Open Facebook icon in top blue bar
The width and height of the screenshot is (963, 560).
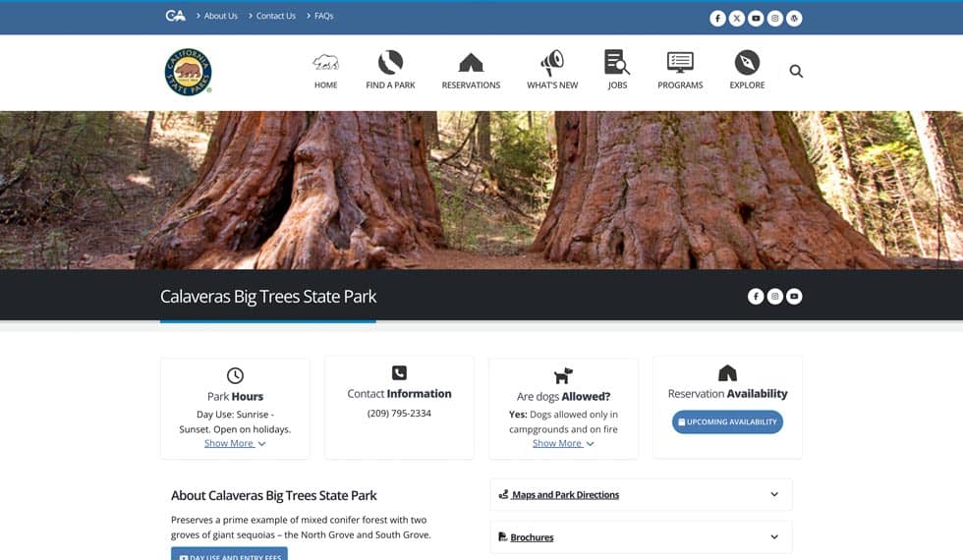(x=717, y=19)
